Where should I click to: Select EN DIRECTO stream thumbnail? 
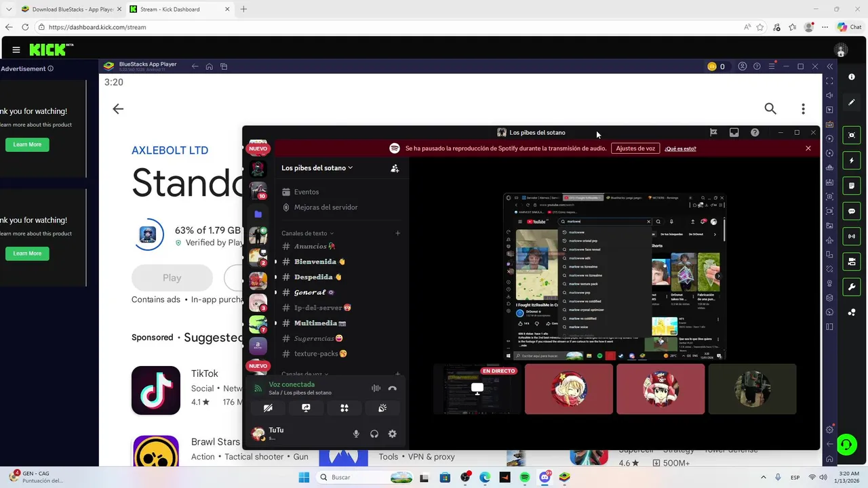(x=477, y=389)
